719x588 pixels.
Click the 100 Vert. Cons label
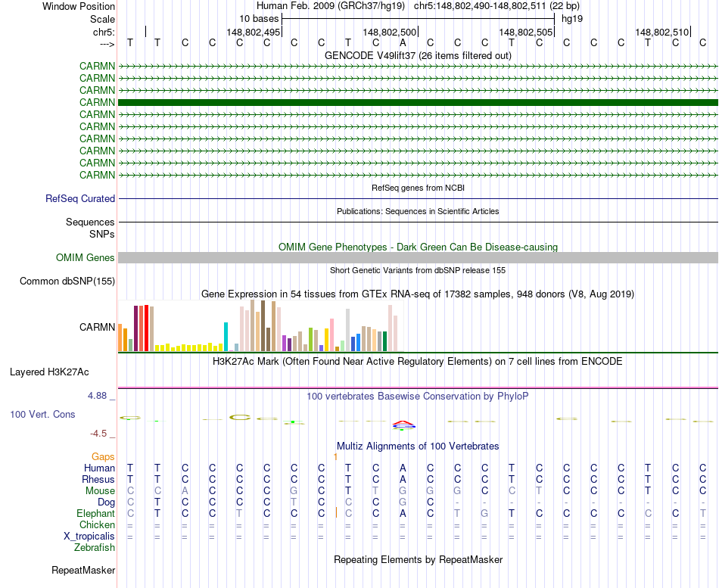(42, 414)
